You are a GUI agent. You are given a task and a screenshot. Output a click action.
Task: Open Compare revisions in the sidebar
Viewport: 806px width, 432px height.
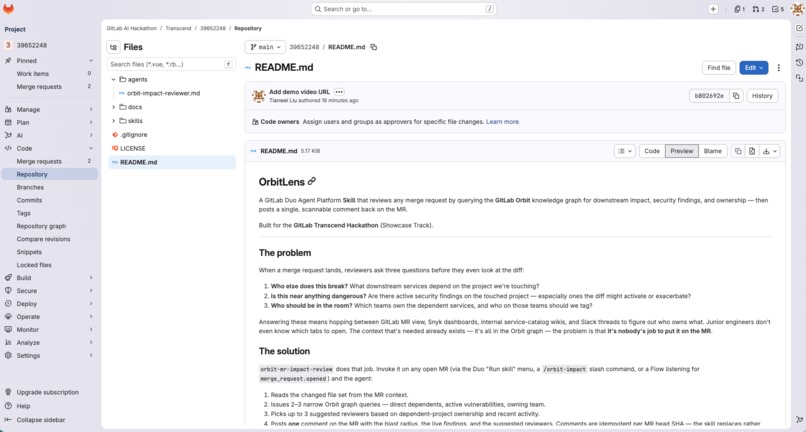(49, 239)
